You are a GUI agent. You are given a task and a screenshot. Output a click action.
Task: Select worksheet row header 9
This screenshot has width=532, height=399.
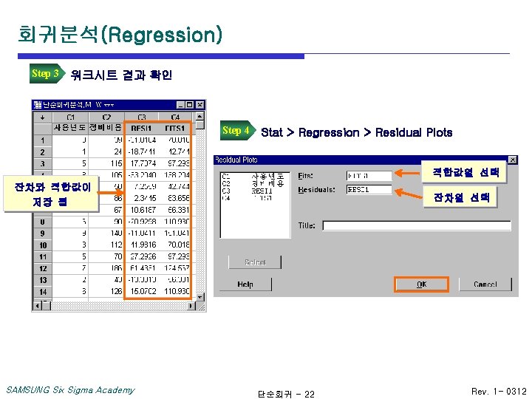pos(42,233)
